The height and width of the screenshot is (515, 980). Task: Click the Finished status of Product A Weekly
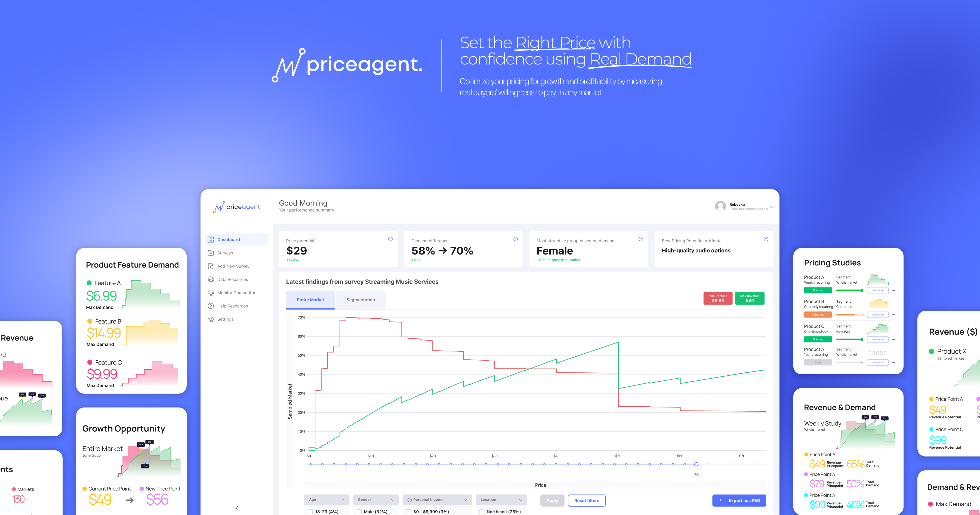(x=818, y=290)
